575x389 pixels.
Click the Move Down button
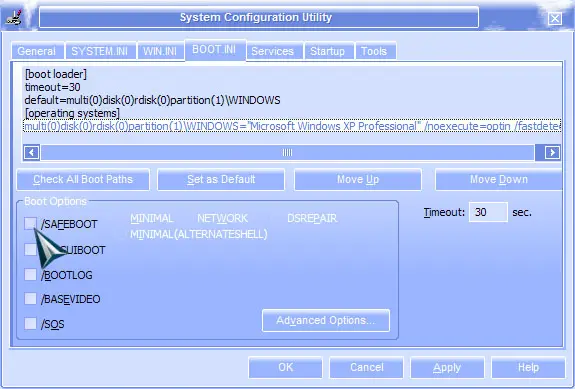coord(499,180)
